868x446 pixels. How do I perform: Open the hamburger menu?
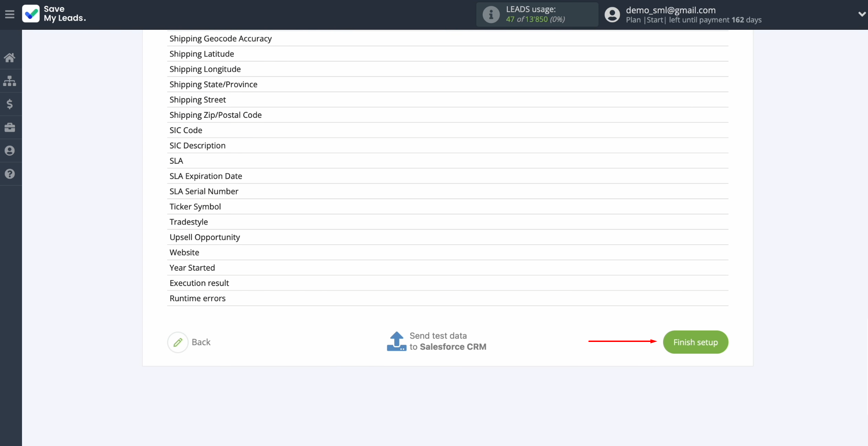tap(10, 14)
